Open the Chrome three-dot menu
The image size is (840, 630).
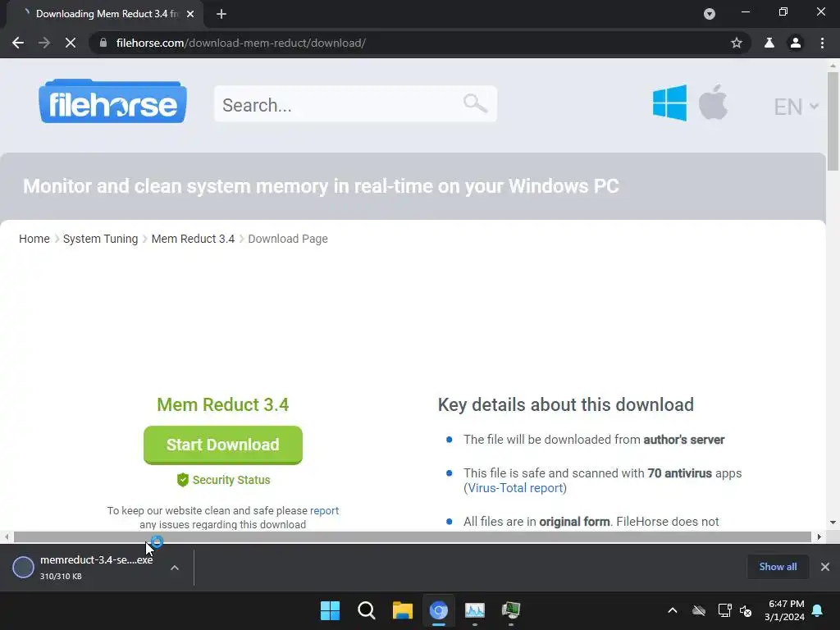(x=822, y=43)
